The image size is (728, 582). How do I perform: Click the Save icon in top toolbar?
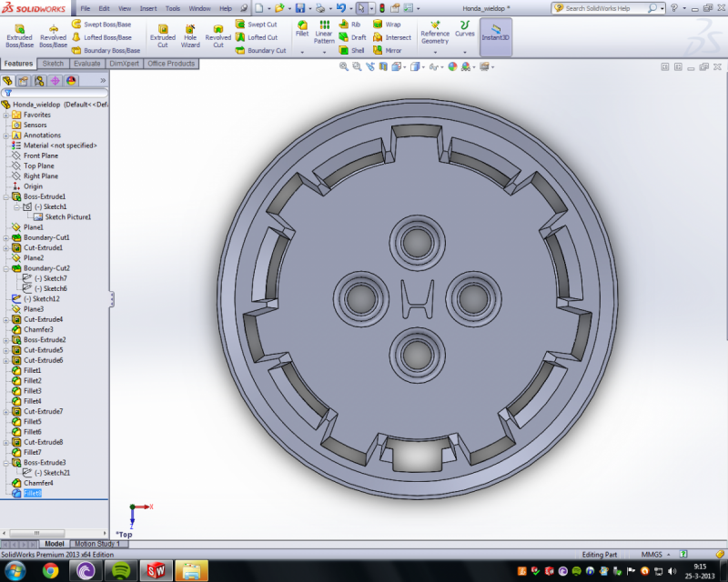(300, 8)
